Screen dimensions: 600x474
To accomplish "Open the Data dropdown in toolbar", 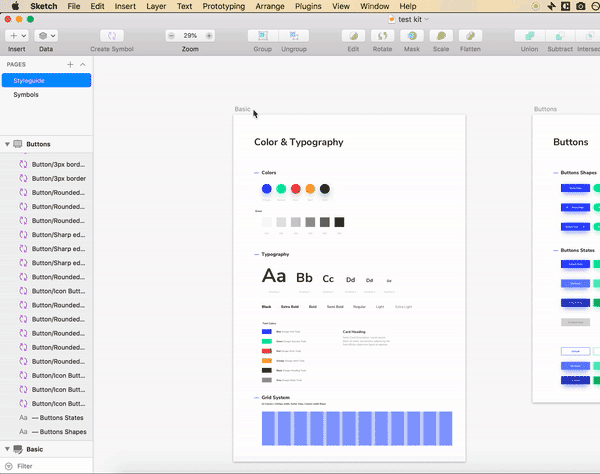I will coord(46,36).
